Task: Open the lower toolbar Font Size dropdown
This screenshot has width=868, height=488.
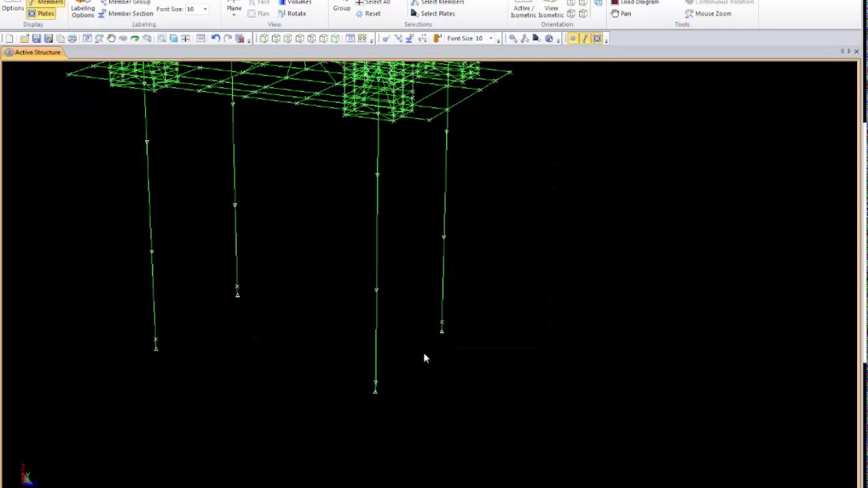Action: [x=491, y=39]
